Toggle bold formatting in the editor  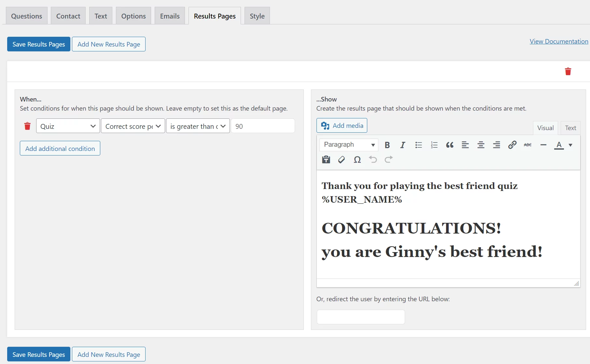pos(387,145)
